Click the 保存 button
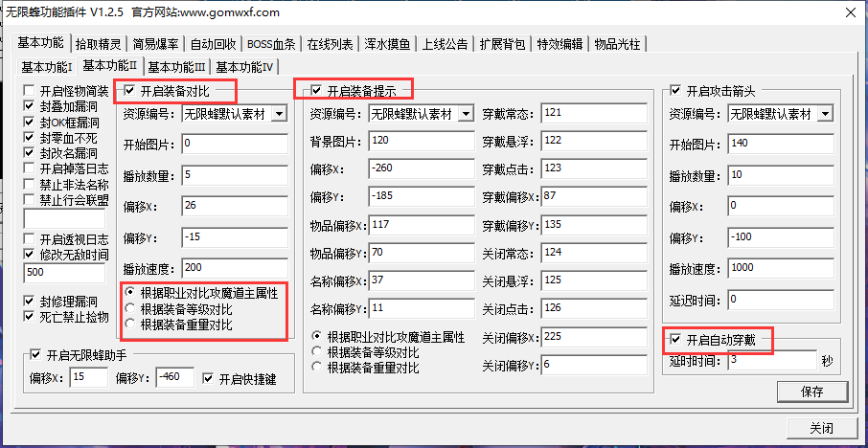 [811, 392]
